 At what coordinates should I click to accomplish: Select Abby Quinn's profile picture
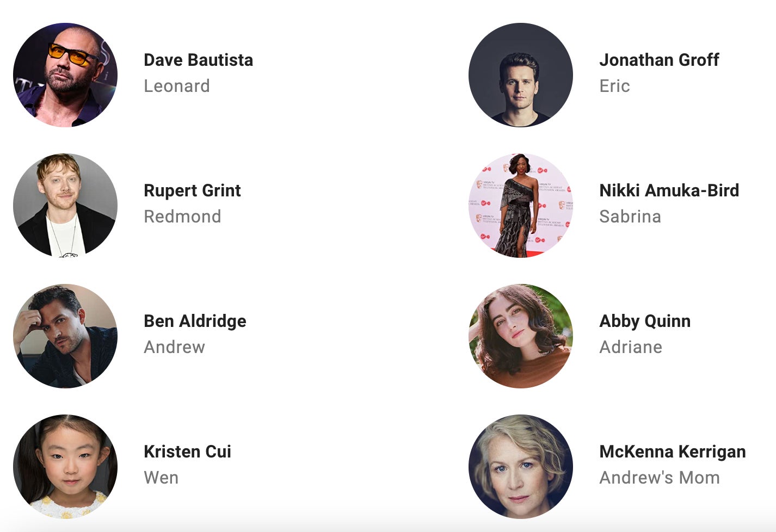(x=521, y=336)
